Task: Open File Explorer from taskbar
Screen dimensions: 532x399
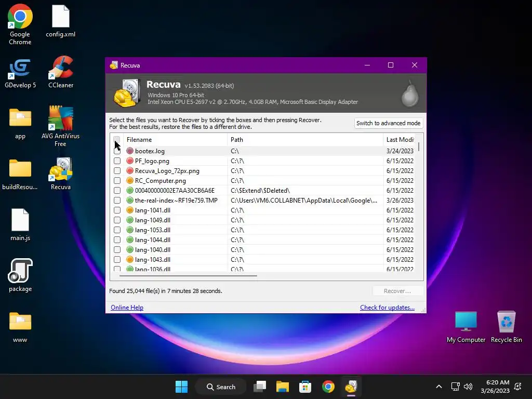Action: [282, 387]
